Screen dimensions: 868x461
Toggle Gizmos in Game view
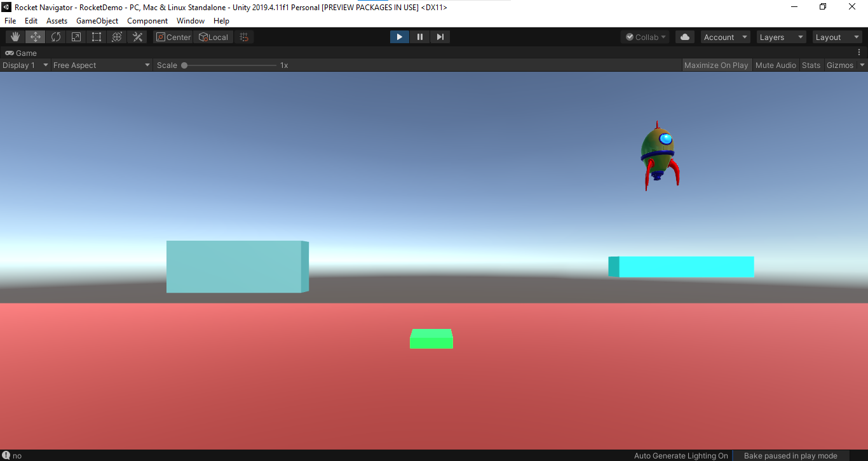point(840,65)
